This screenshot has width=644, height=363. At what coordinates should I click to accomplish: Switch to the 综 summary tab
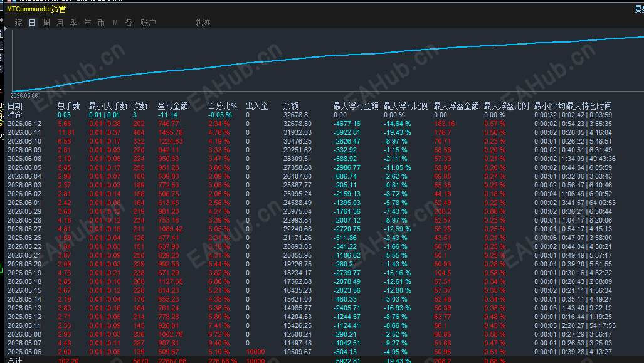[x=18, y=23]
